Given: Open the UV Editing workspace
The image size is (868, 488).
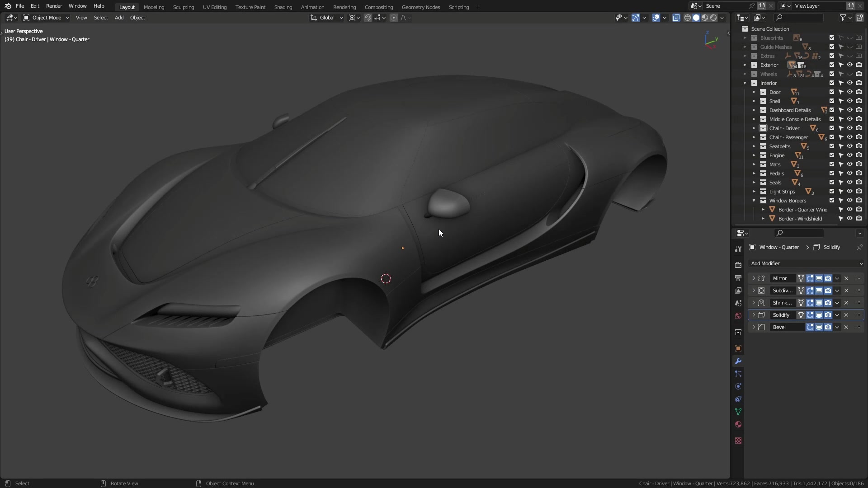Looking at the screenshot, I should coord(215,7).
